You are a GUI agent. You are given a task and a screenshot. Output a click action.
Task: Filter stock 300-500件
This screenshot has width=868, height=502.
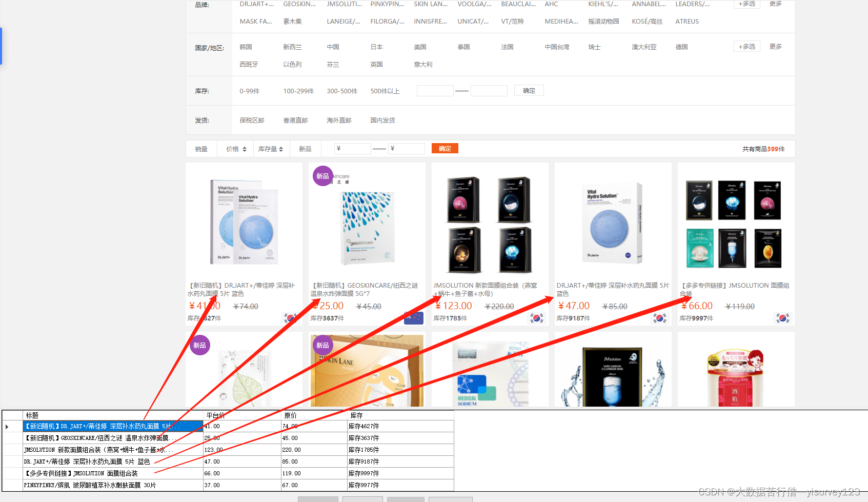click(x=342, y=91)
